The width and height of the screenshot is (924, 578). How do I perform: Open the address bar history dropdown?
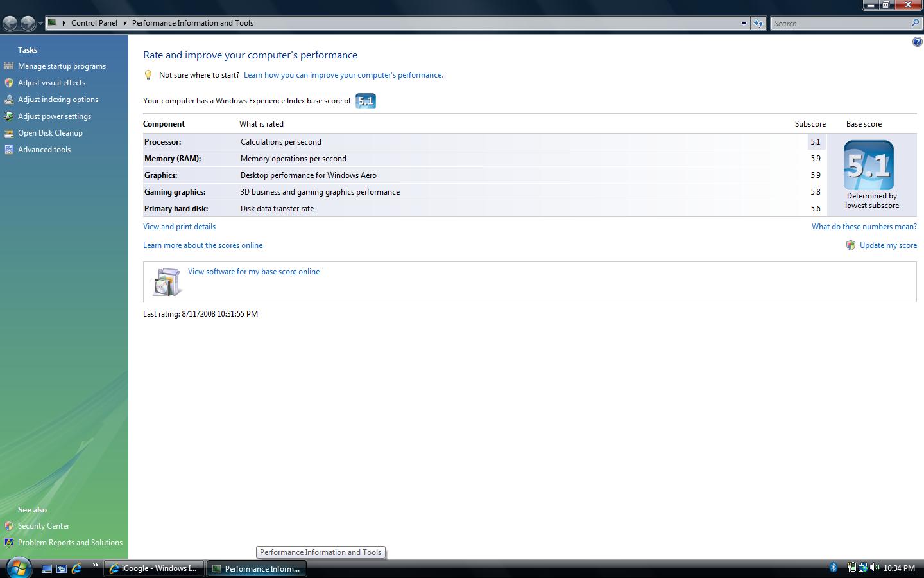click(744, 23)
